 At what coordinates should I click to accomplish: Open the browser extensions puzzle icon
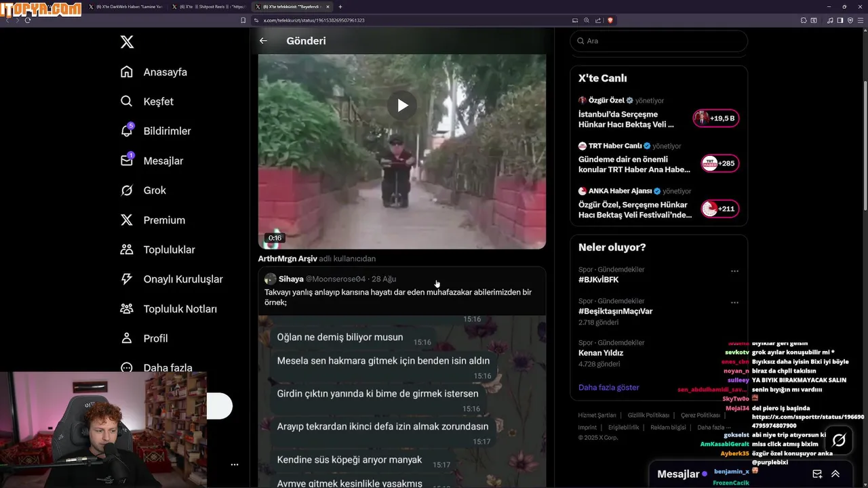pos(804,20)
